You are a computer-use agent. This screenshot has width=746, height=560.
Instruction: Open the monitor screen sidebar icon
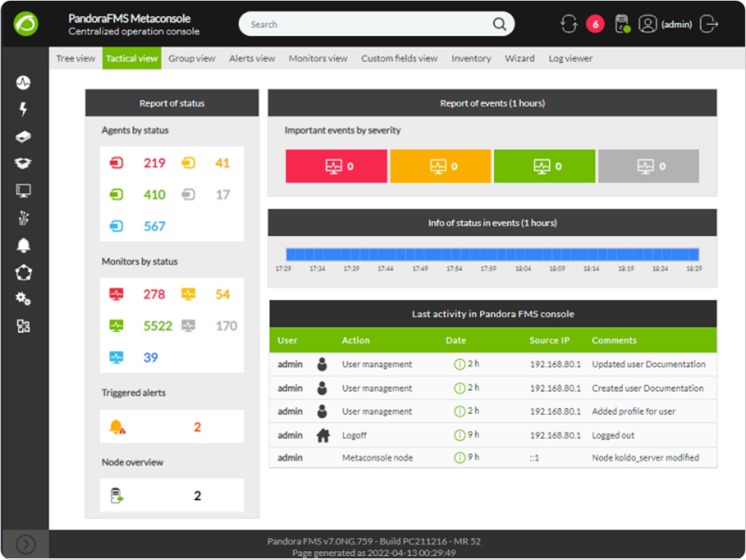point(23,191)
